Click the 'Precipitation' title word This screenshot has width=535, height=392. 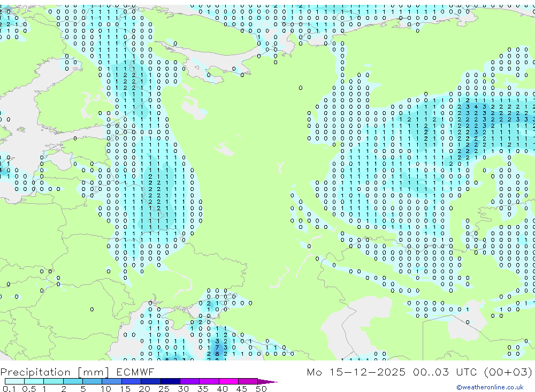35,372
